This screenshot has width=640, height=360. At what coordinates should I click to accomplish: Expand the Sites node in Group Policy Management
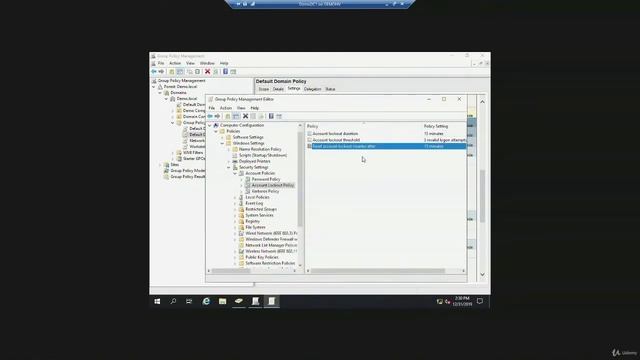pos(160,164)
